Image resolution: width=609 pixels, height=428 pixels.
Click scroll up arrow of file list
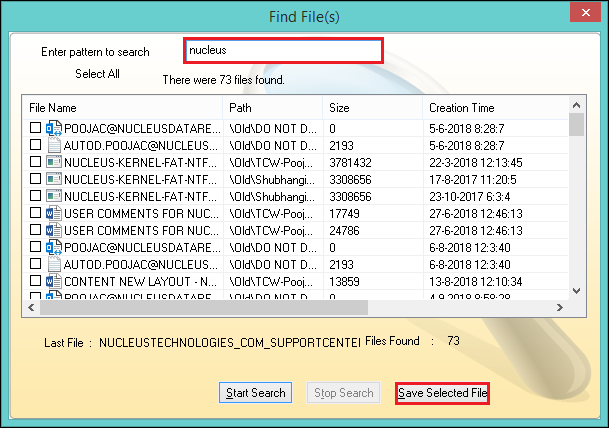click(x=576, y=105)
